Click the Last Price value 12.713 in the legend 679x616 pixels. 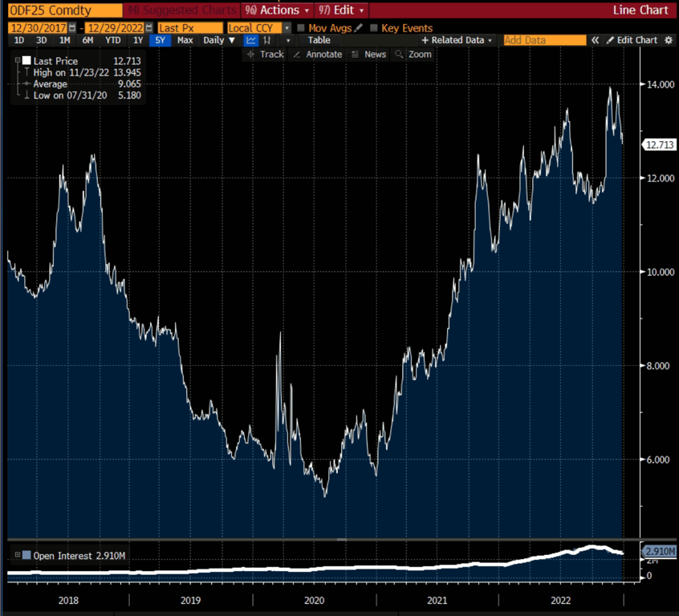coord(127,61)
